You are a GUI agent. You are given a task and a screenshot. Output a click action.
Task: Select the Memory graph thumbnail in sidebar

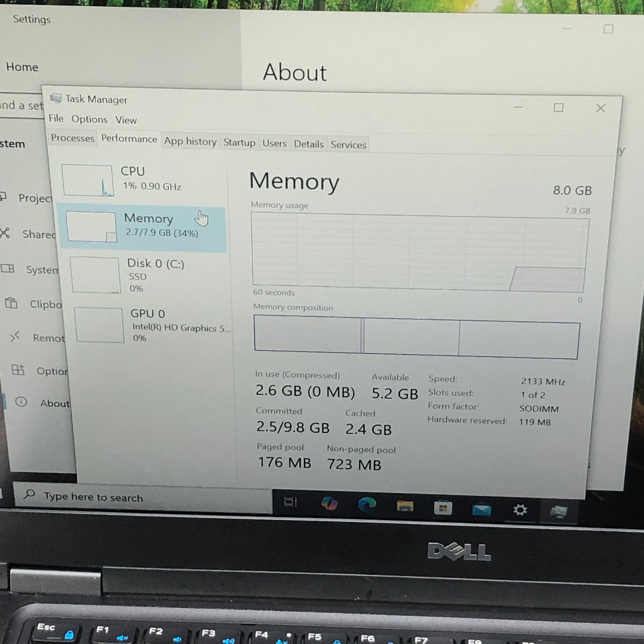(x=91, y=227)
